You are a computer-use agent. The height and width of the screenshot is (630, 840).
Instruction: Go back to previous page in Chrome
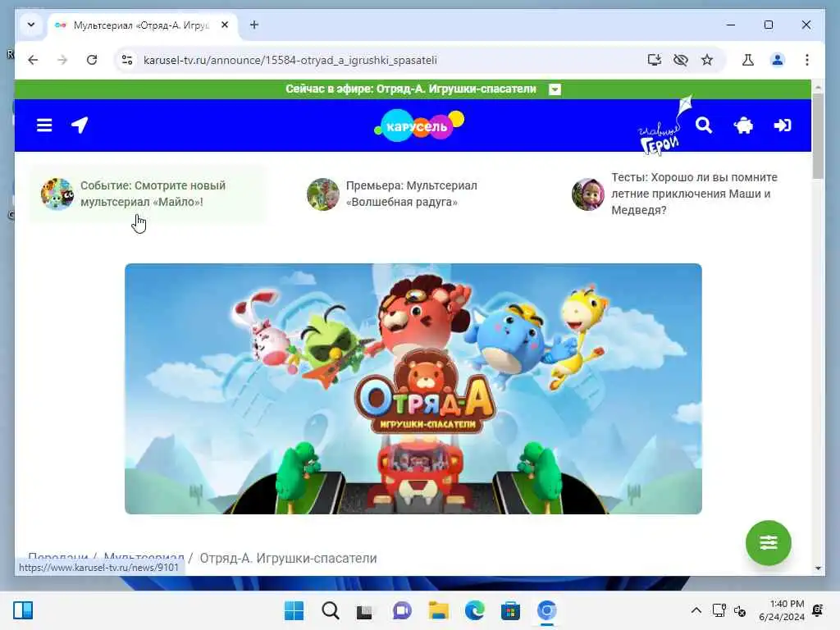point(33,60)
